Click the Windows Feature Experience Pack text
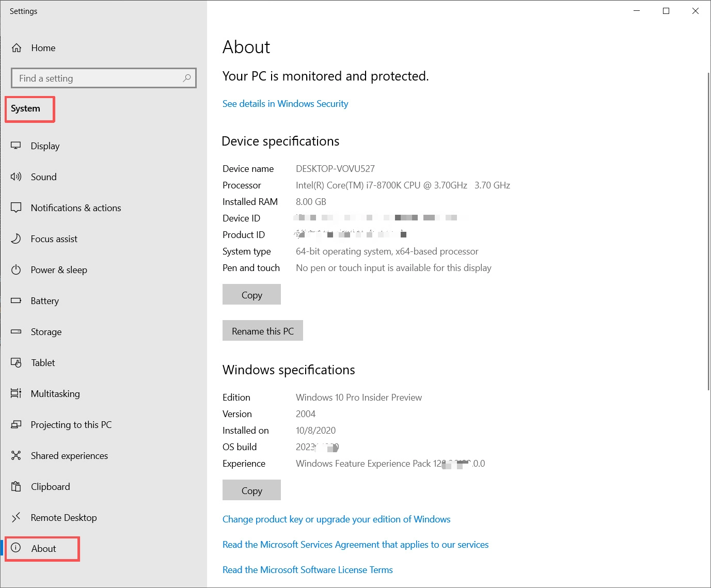 [x=390, y=464]
